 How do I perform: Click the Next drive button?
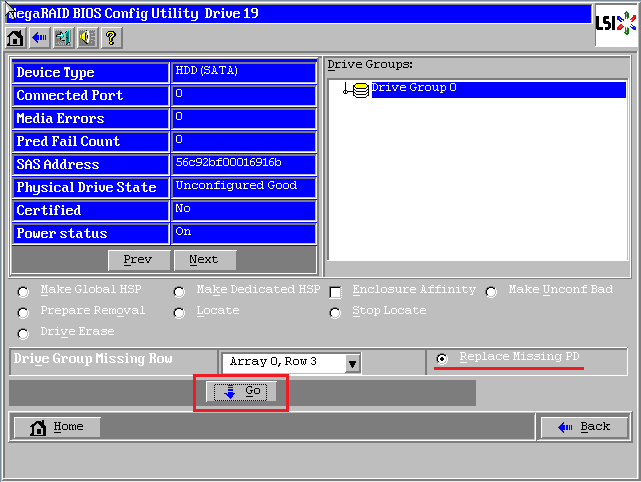[x=204, y=260]
